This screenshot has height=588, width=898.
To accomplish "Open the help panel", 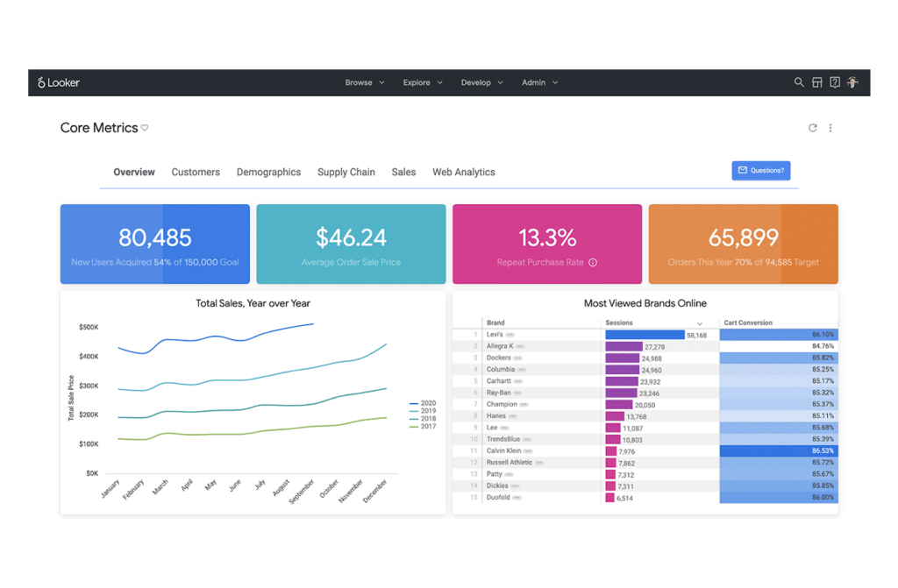I will [x=834, y=82].
